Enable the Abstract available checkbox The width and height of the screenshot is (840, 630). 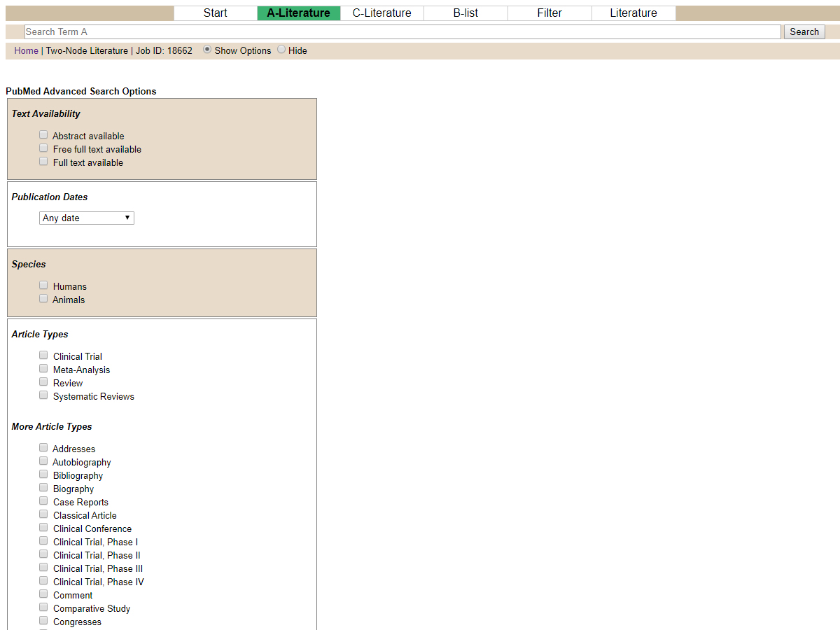pyautogui.click(x=43, y=135)
